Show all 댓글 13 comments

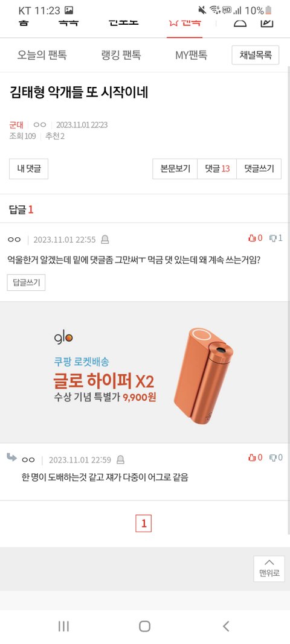click(x=217, y=169)
